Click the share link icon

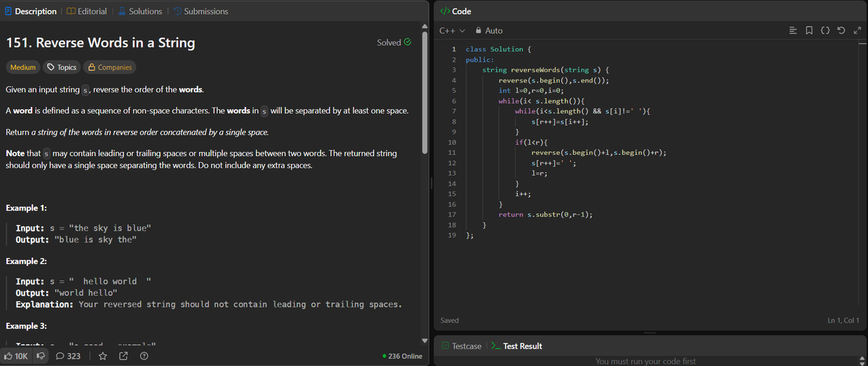point(123,356)
